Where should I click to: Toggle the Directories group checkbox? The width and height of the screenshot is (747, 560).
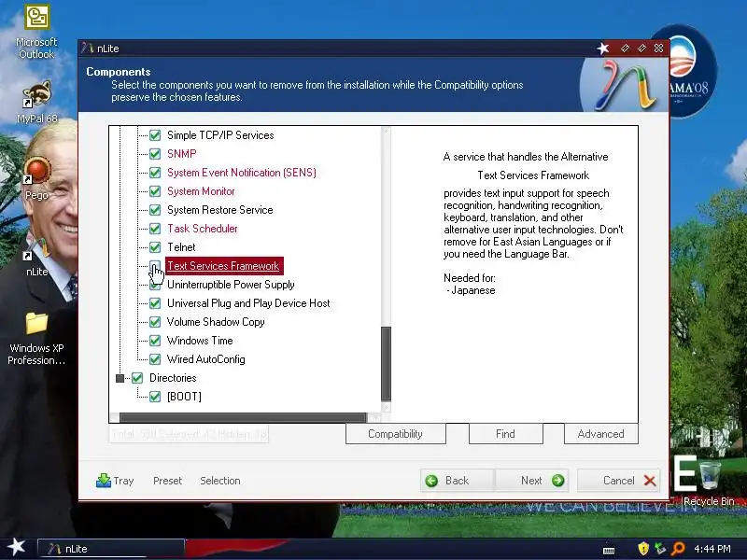coord(137,378)
